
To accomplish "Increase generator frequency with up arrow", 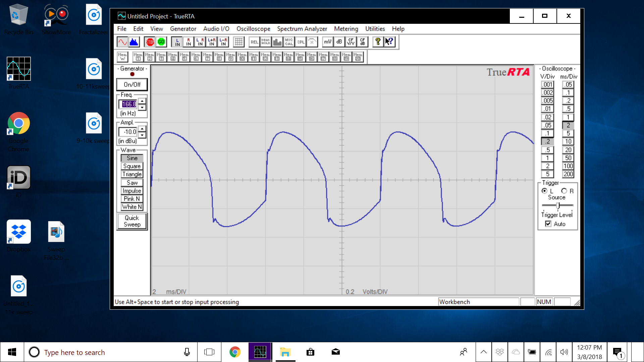I will [143, 101].
